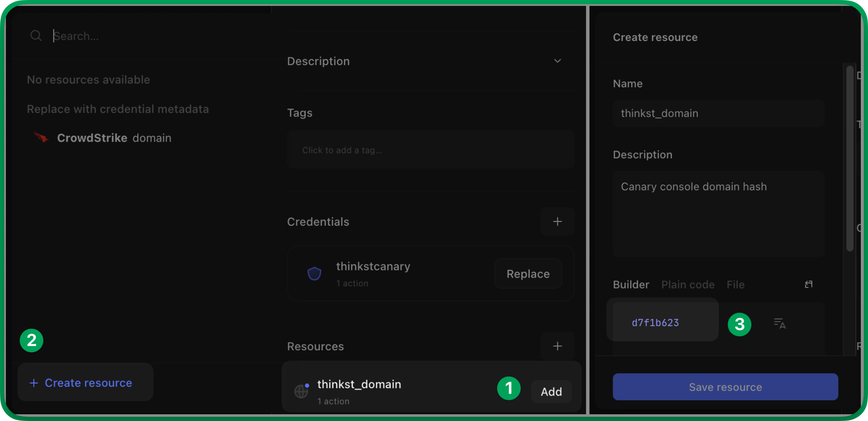Add a new credential with plus icon
Screen dimensions: 868x421
557,221
